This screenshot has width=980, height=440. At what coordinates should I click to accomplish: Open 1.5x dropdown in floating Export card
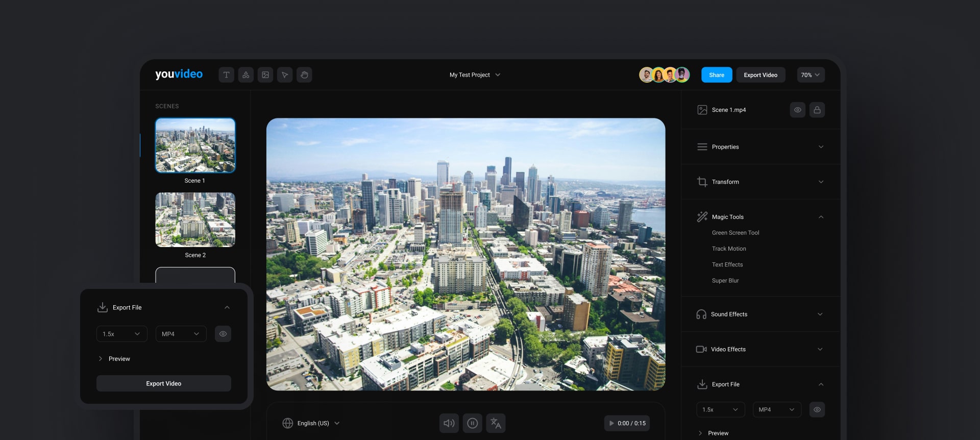click(122, 334)
